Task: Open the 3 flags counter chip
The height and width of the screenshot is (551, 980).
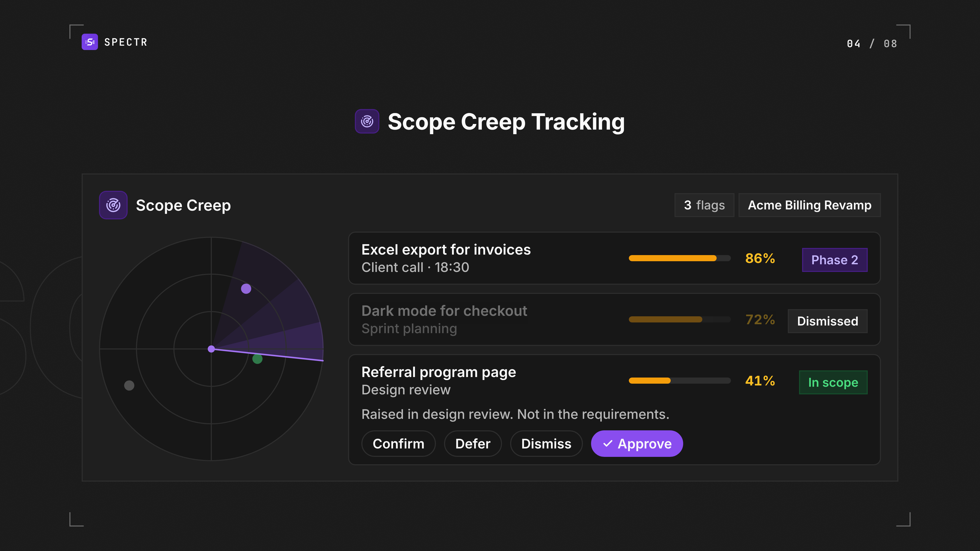Action: (704, 205)
